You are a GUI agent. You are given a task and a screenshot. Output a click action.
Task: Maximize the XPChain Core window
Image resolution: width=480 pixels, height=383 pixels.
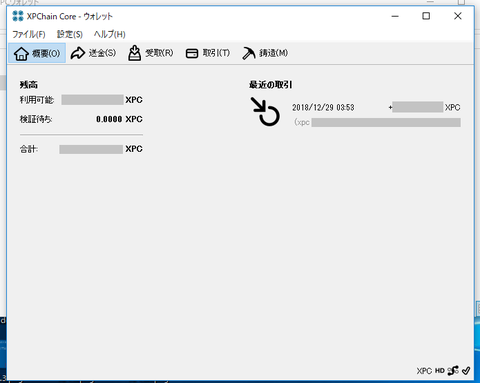426,16
